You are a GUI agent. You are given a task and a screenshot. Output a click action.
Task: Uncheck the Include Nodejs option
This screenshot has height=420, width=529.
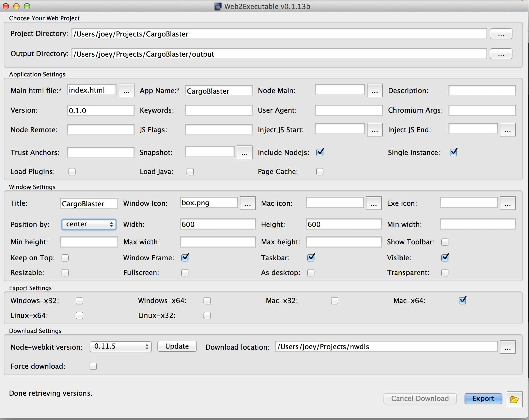click(320, 152)
